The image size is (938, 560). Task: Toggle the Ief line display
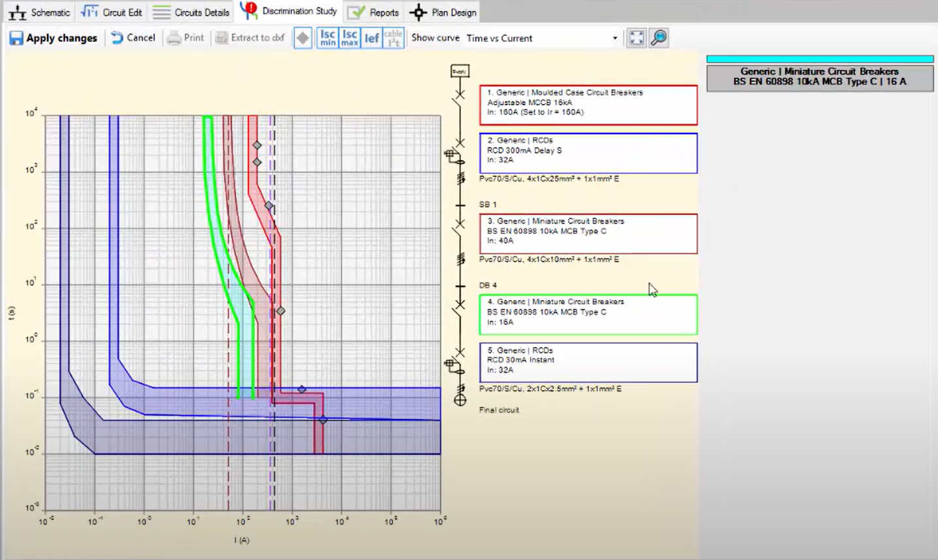click(371, 38)
